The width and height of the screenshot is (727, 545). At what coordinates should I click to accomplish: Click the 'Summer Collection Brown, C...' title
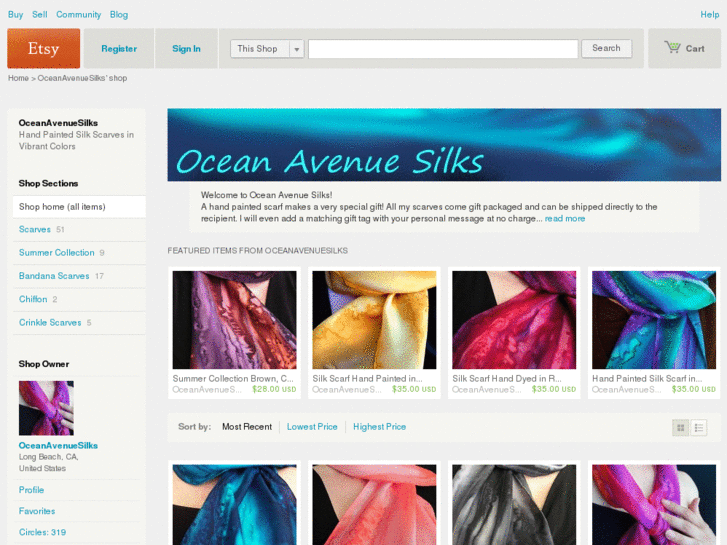[x=233, y=378]
